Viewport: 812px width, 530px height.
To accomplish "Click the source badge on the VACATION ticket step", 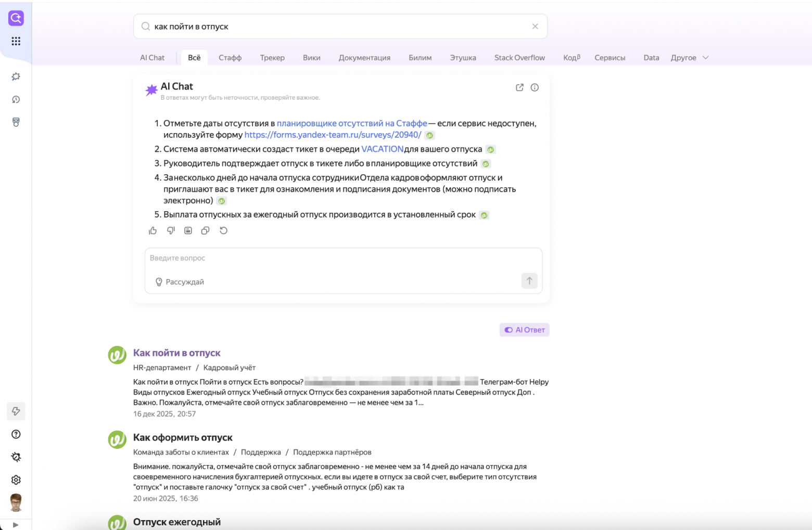I will (x=490, y=149).
